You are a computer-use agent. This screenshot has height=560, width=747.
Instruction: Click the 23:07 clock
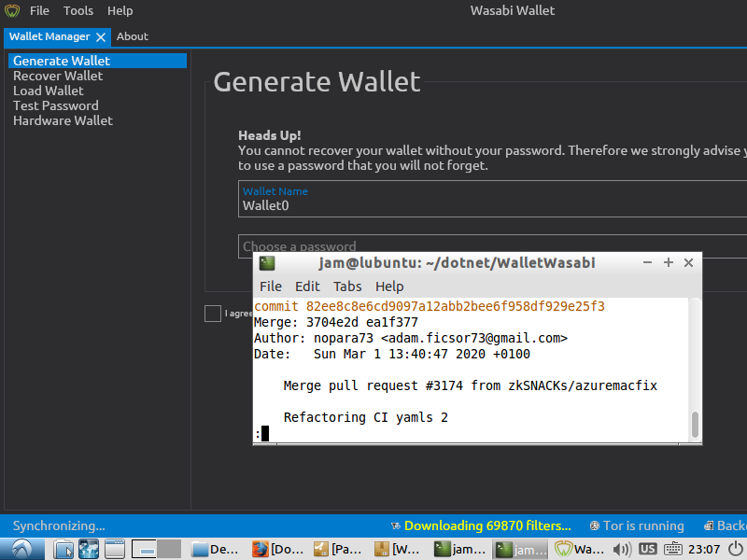click(x=704, y=550)
